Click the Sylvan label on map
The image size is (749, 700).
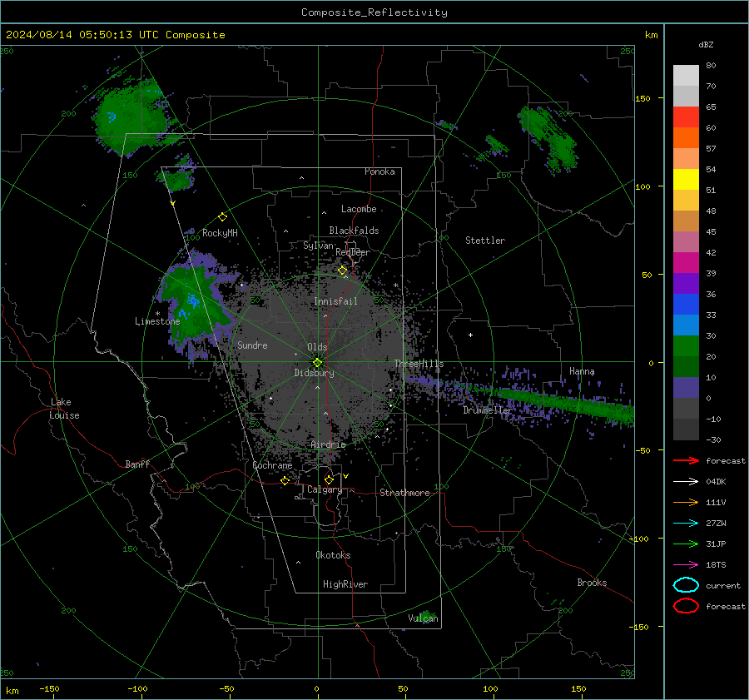[x=318, y=246]
